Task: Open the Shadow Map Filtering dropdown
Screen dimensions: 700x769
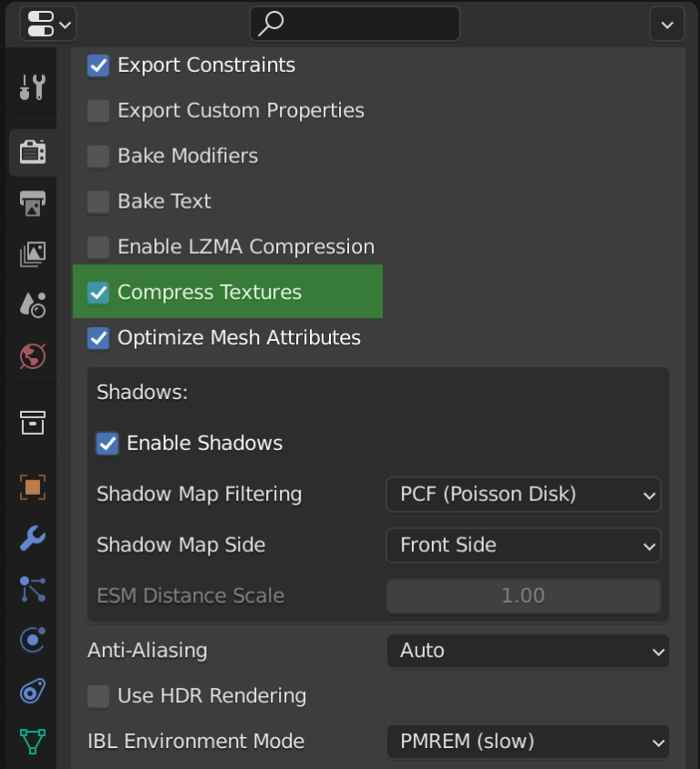Action: pyautogui.click(x=523, y=494)
